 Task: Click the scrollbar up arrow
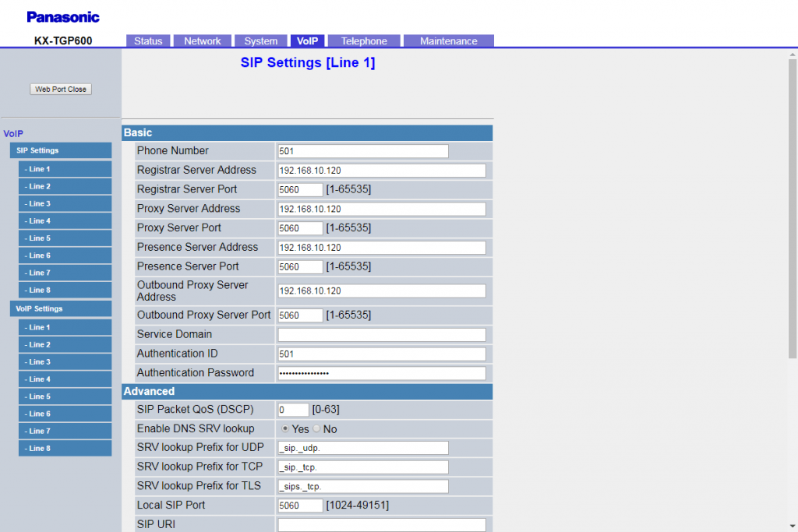tap(793, 54)
